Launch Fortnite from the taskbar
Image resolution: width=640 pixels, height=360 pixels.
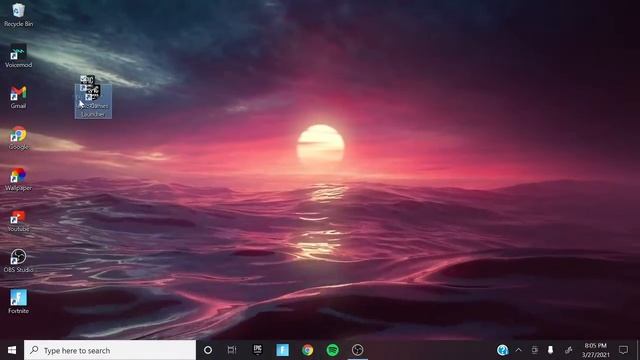pos(282,350)
